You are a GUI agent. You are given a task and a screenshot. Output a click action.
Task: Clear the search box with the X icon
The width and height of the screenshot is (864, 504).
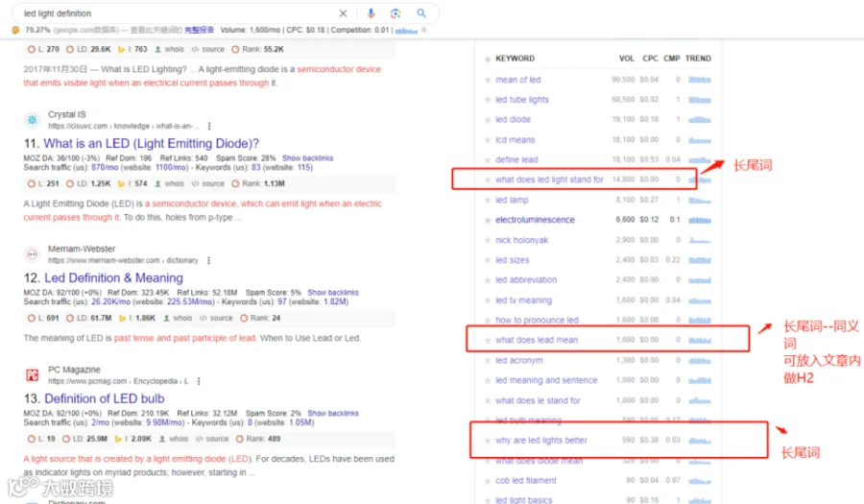click(x=343, y=13)
